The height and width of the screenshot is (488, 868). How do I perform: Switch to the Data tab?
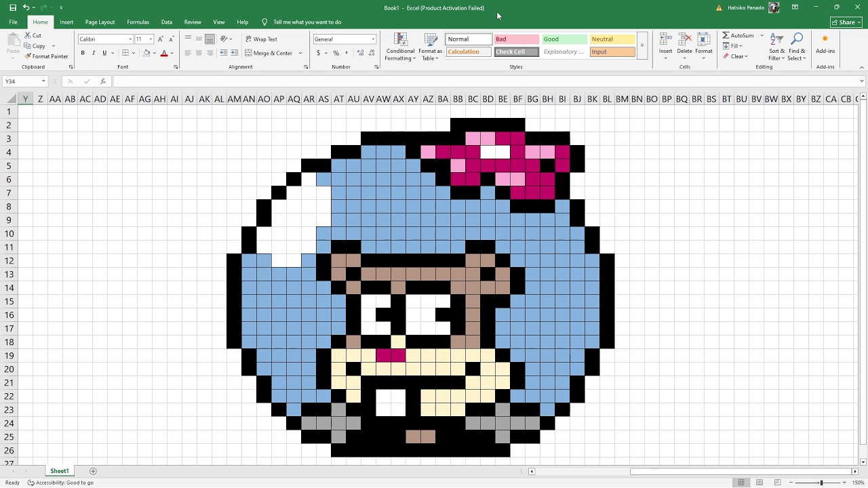pos(167,22)
